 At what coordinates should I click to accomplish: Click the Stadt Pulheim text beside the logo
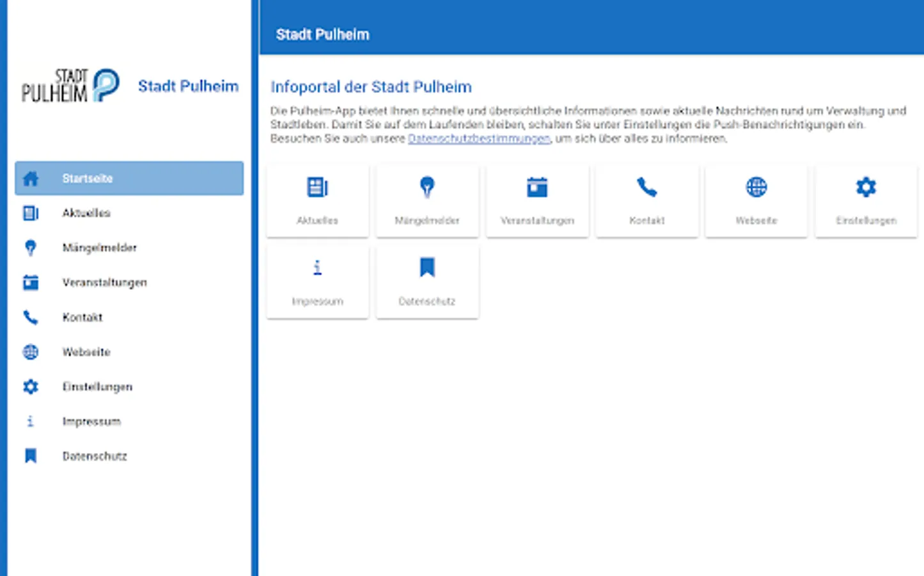coord(188,86)
